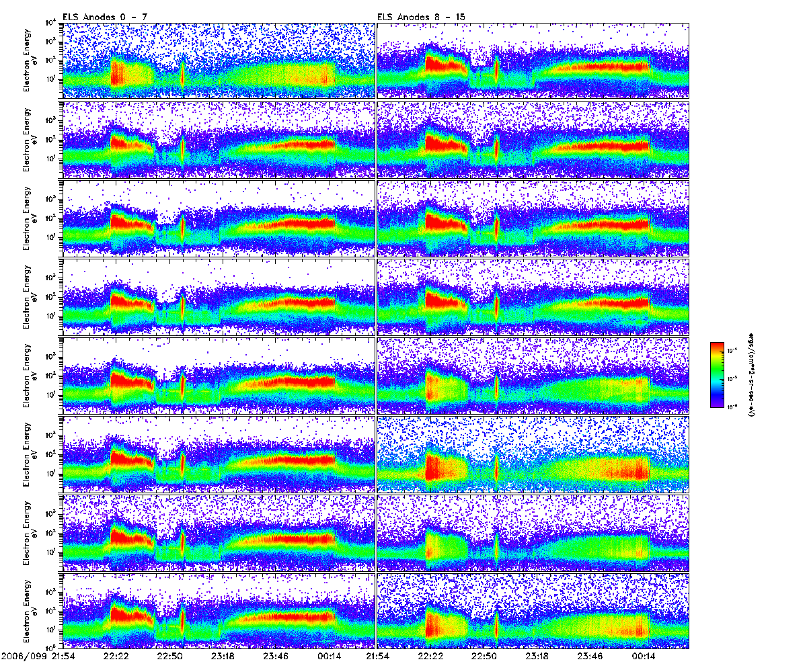Pick the 22:22 time label under Anodes 8 - 15
807x672 pixels.
pyautogui.click(x=430, y=655)
